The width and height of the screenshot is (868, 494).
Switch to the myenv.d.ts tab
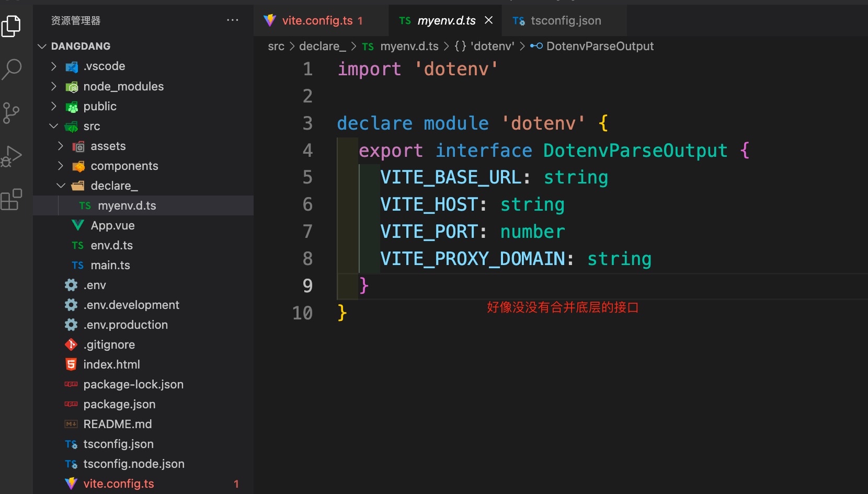coord(446,20)
